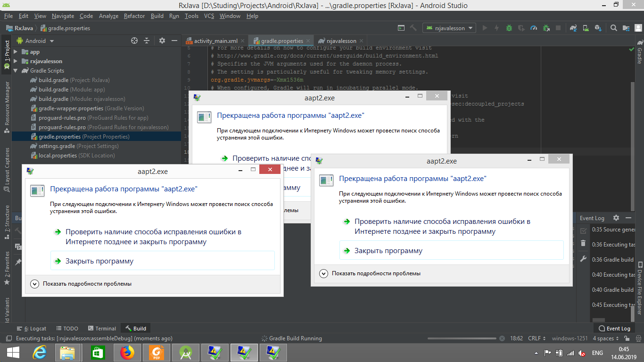Close program in the rightmost aapt2.exe dialog

(x=451, y=251)
